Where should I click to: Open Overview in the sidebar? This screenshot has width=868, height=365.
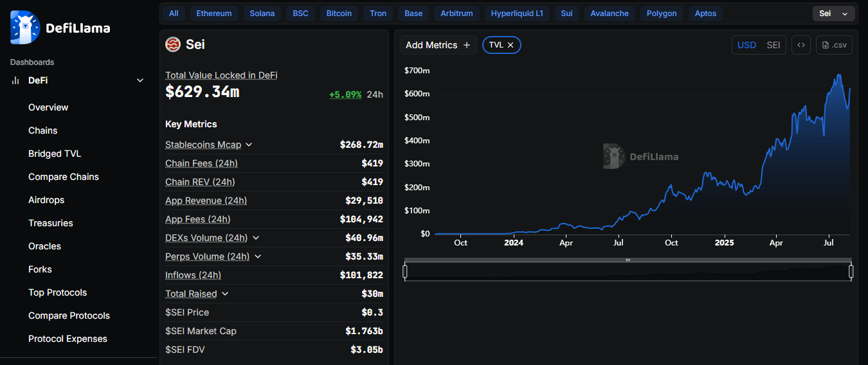pyautogui.click(x=48, y=107)
